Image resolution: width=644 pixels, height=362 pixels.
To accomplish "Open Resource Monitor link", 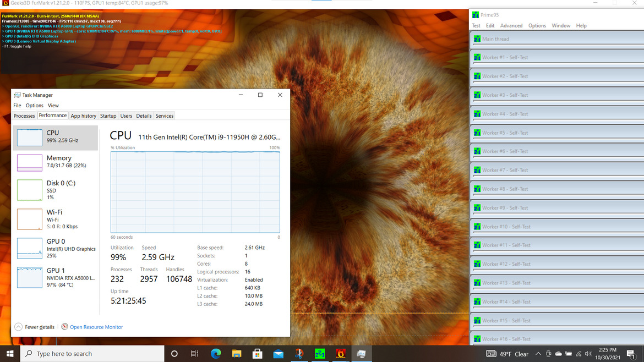I will pos(96,327).
